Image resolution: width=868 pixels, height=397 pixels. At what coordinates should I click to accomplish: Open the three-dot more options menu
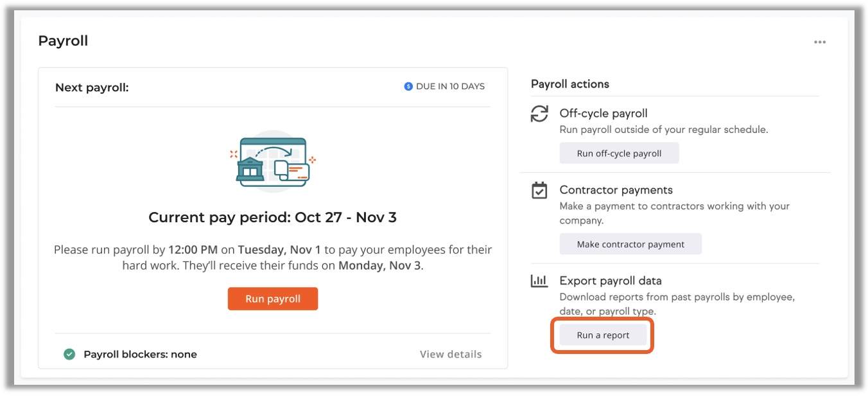tap(819, 42)
